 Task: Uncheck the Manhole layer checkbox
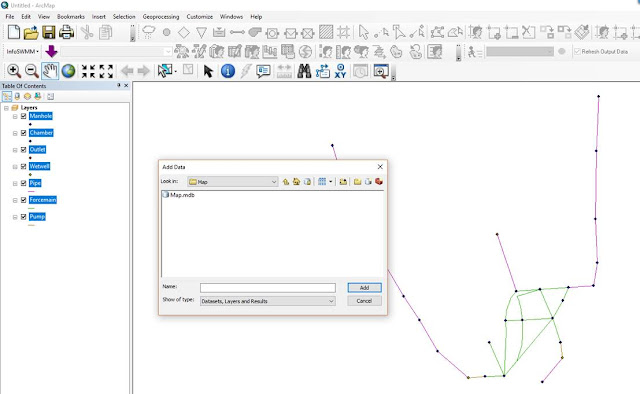pos(24,116)
